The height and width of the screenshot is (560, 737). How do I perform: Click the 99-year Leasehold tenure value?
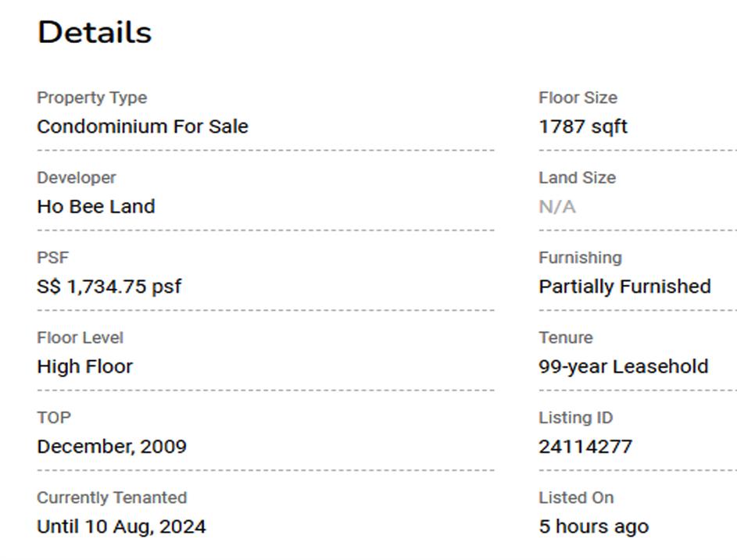(623, 367)
